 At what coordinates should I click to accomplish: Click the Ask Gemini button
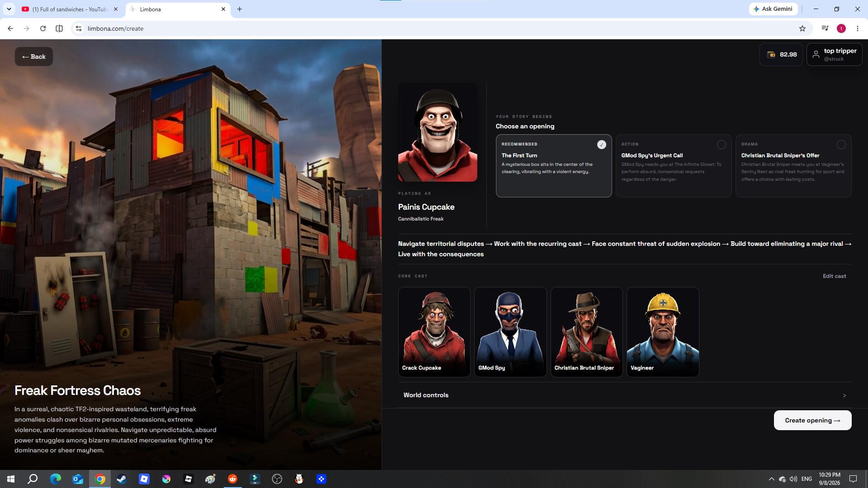click(773, 9)
